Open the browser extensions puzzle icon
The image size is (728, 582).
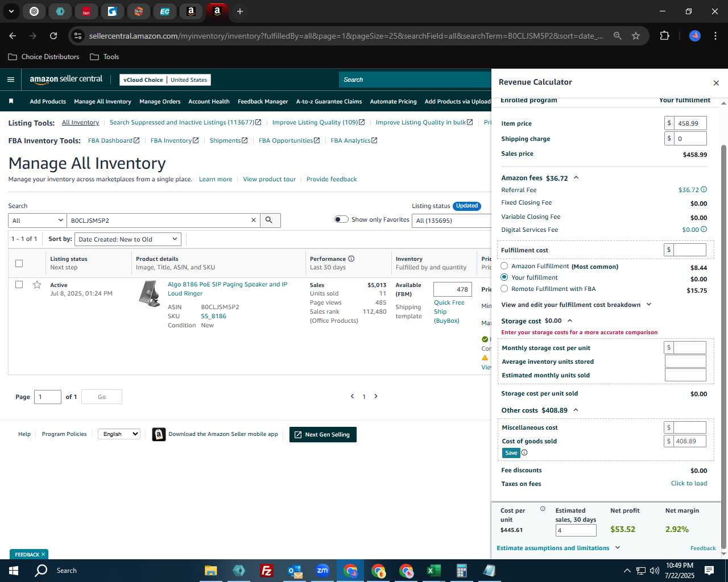(x=664, y=36)
